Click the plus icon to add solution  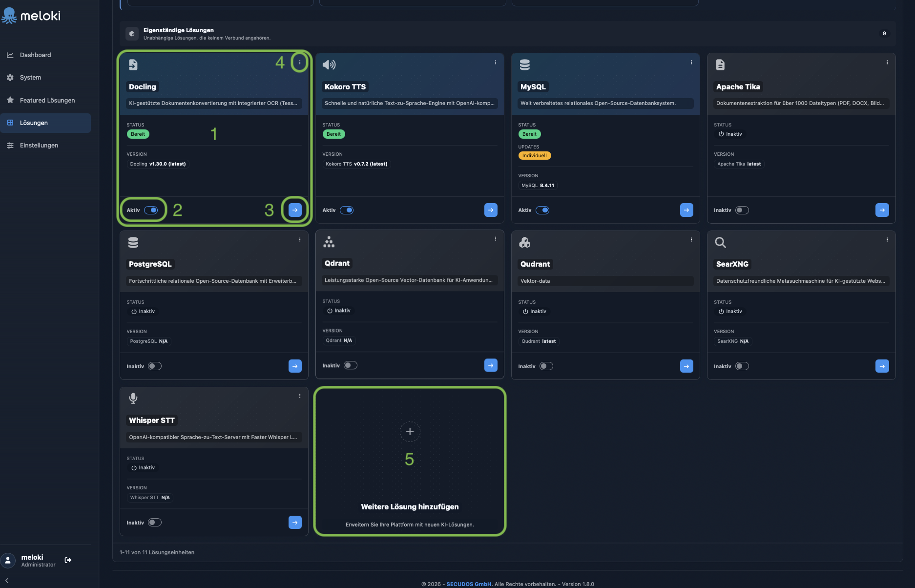410,431
